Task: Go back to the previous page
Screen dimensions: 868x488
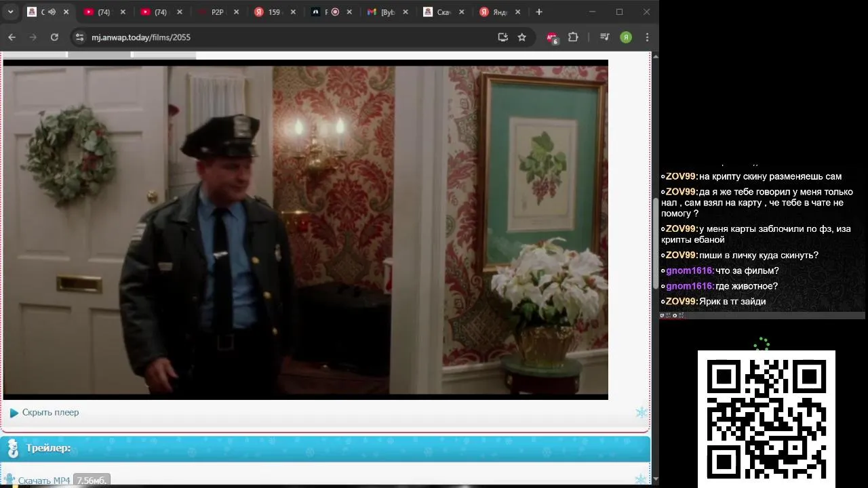Action: pos(12,37)
